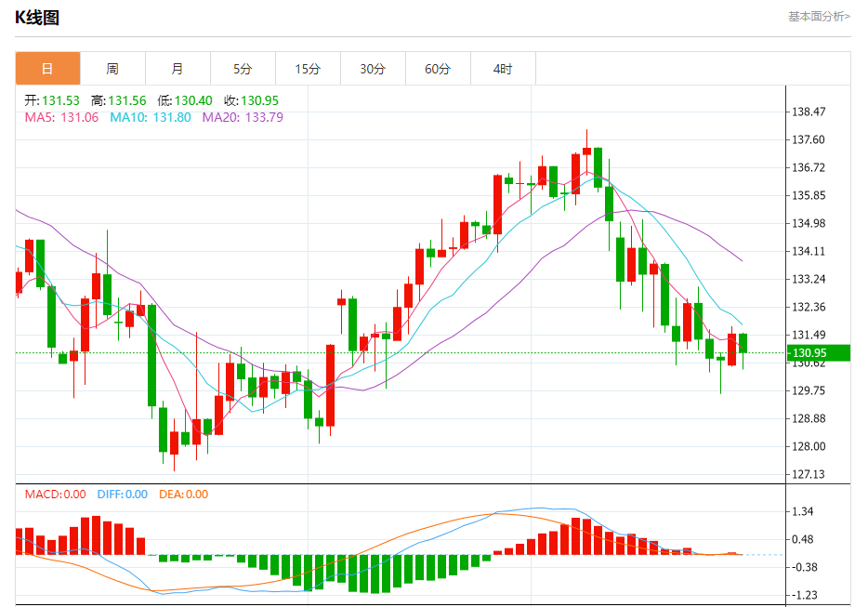Viewport: 868px width, 607px height.
Task: Switch to the 4时 timeframe tab
Action: 503,69
